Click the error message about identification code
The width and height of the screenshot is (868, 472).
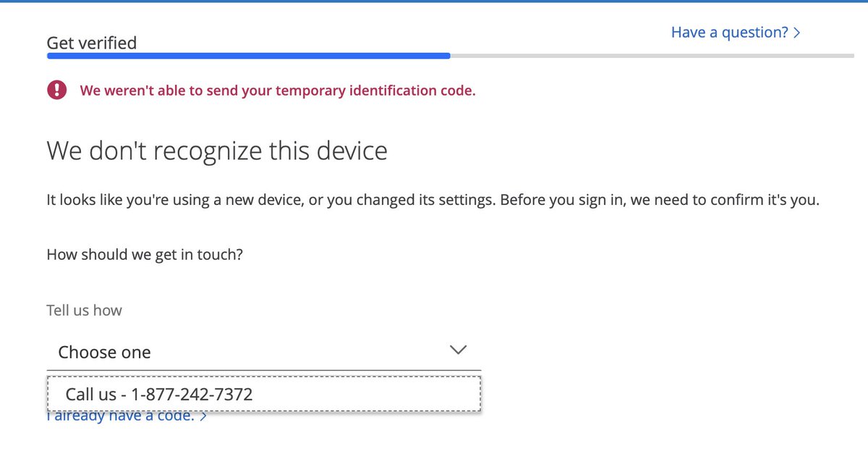click(278, 91)
